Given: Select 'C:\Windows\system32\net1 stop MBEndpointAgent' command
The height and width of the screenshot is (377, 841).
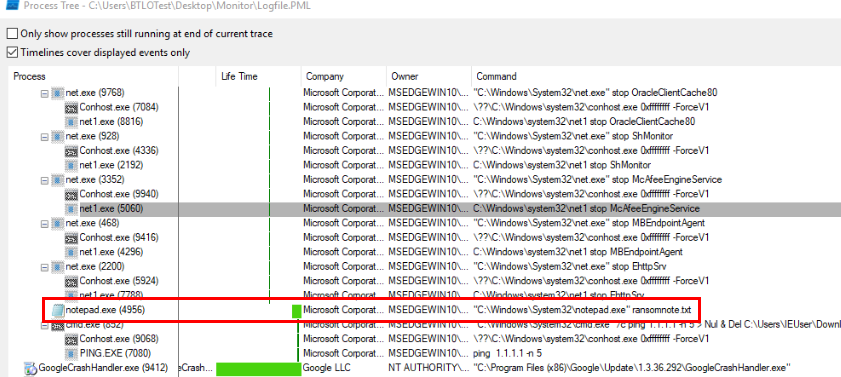Looking at the screenshot, I should 578,252.
